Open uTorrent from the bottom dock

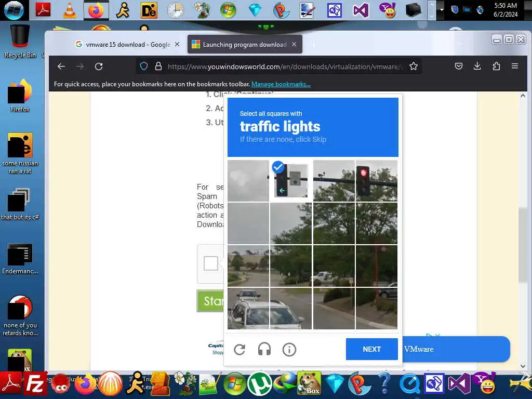[x=260, y=384]
